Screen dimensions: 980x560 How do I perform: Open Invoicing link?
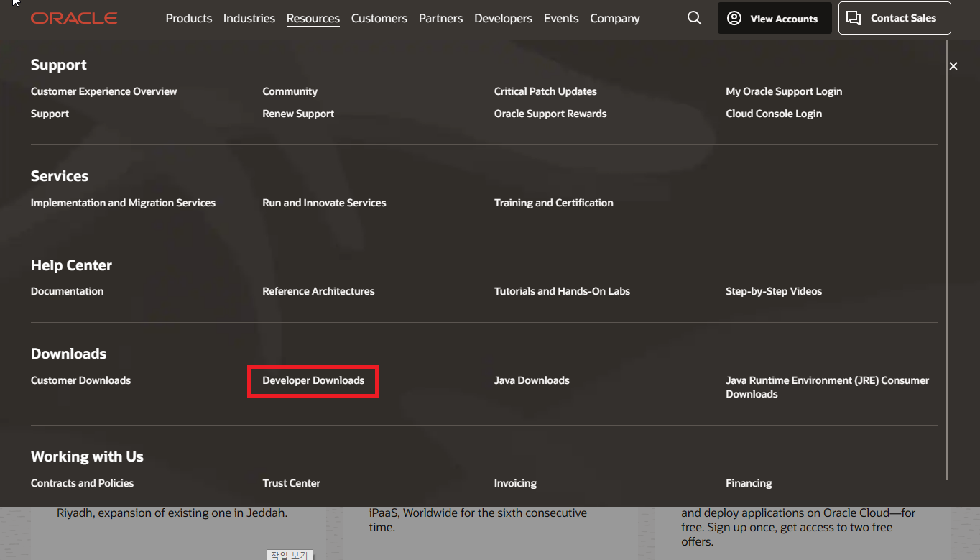pos(515,483)
